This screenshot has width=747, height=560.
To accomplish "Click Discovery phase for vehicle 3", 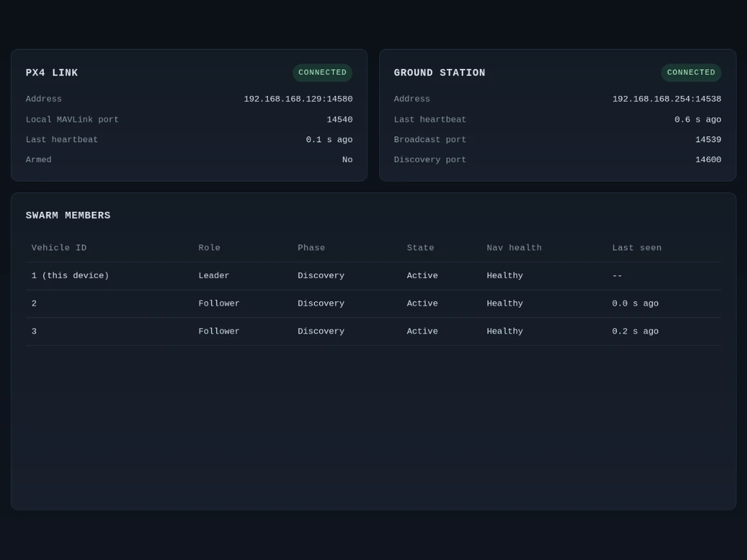I will 321,331.
